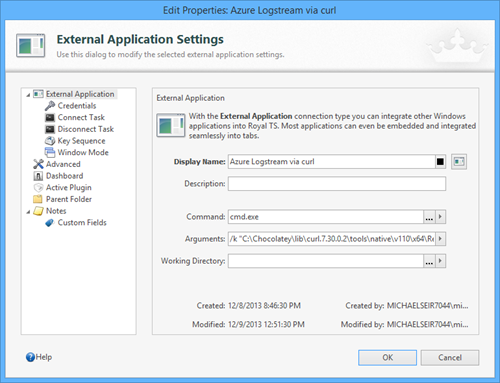Click the dialog title Edit Properties: Azure Logstream
The image size is (500, 383).
[249, 10]
